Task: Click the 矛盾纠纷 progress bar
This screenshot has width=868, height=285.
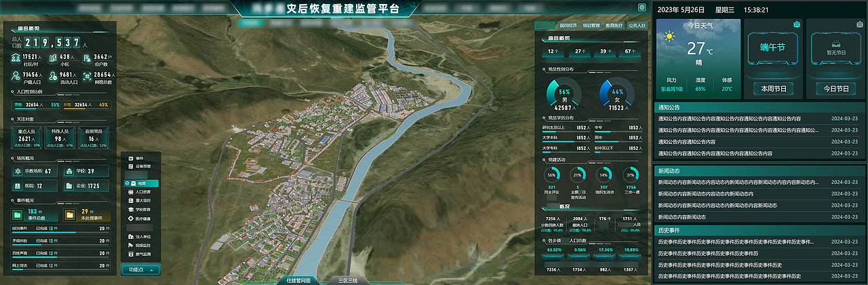Action: tap(60, 245)
